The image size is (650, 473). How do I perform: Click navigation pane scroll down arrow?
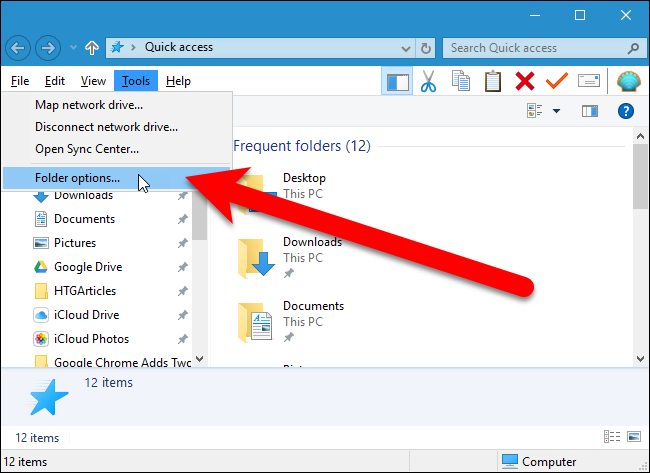click(199, 359)
